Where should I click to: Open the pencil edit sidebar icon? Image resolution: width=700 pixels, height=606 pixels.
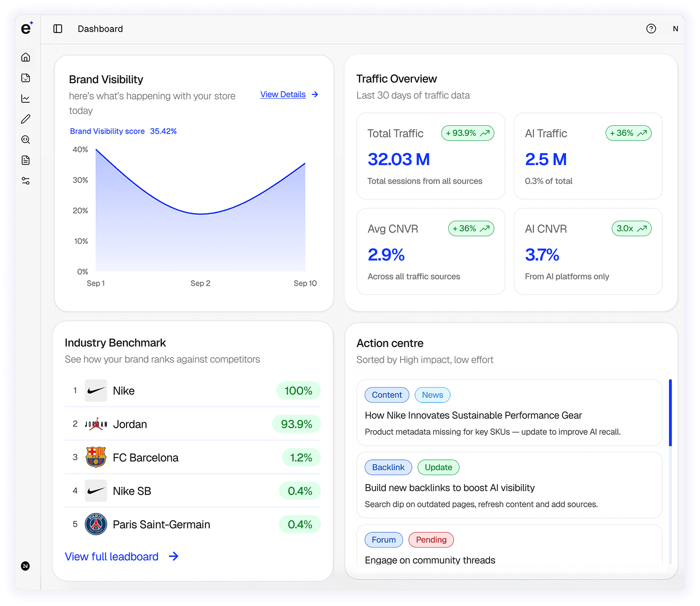26,119
